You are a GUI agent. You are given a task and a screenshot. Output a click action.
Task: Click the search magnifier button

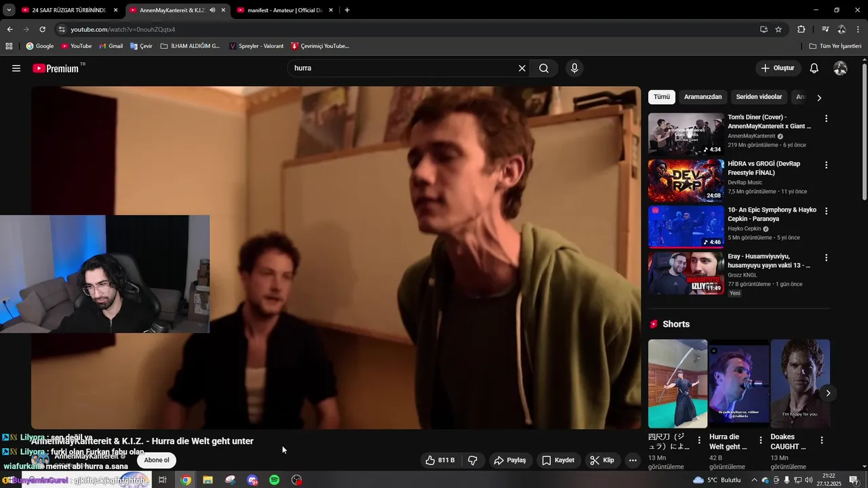[x=544, y=68]
